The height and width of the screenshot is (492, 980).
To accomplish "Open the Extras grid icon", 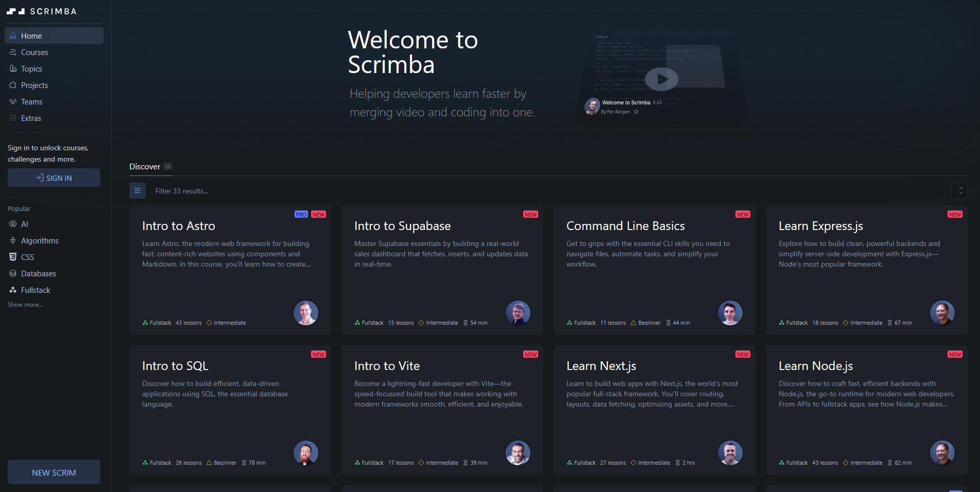I will [x=13, y=118].
